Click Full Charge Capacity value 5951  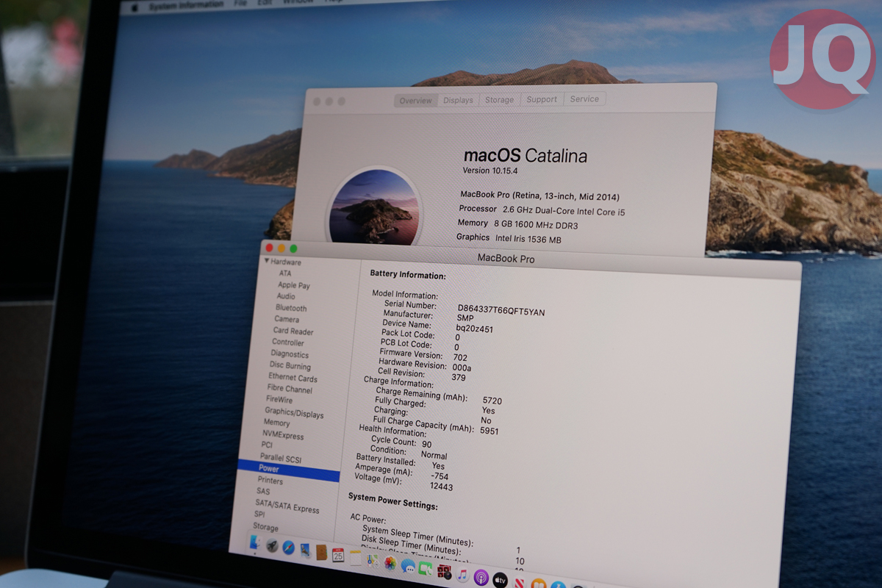pos(489,431)
